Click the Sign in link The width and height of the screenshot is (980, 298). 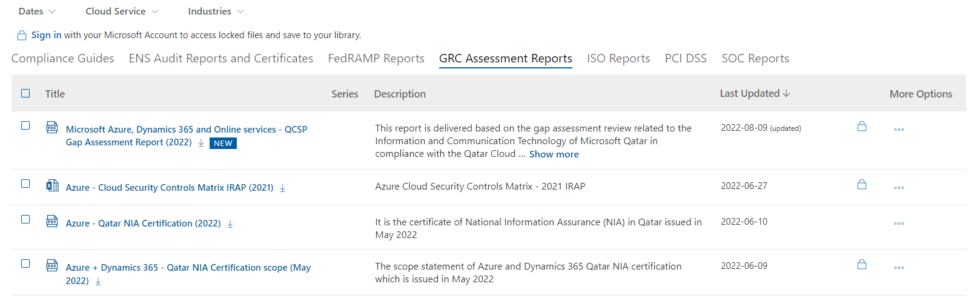[46, 35]
